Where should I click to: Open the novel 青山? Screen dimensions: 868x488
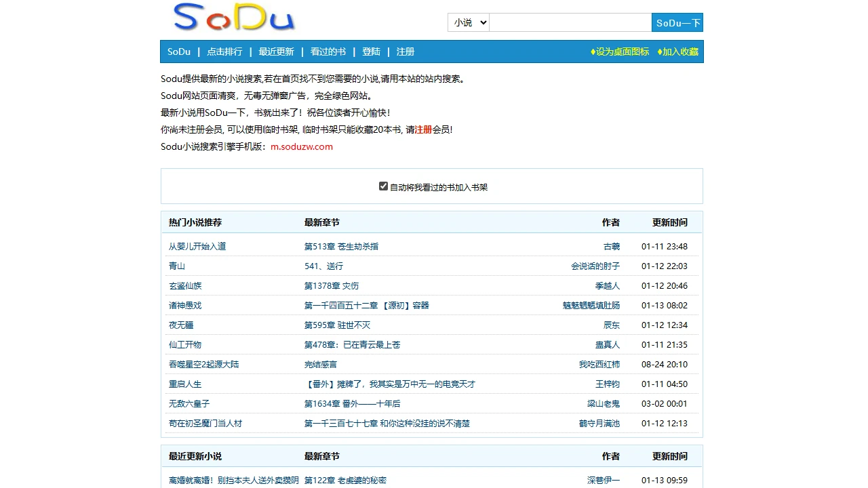click(x=177, y=266)
